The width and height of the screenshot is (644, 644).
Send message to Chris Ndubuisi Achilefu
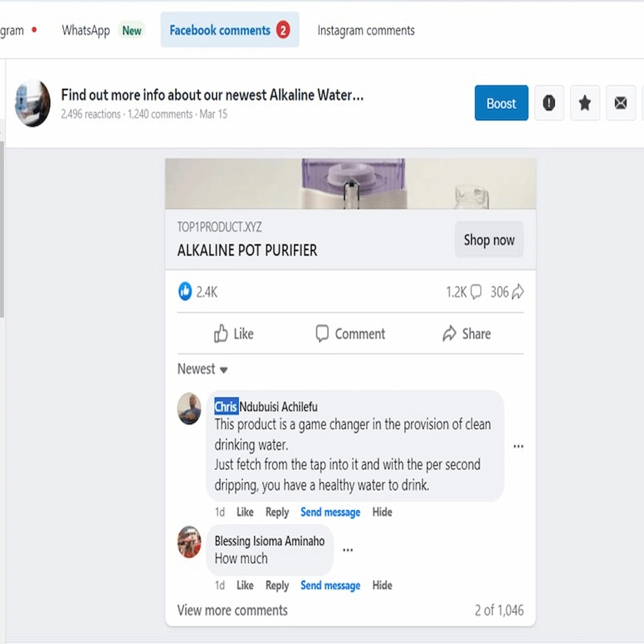pos(330,512)
